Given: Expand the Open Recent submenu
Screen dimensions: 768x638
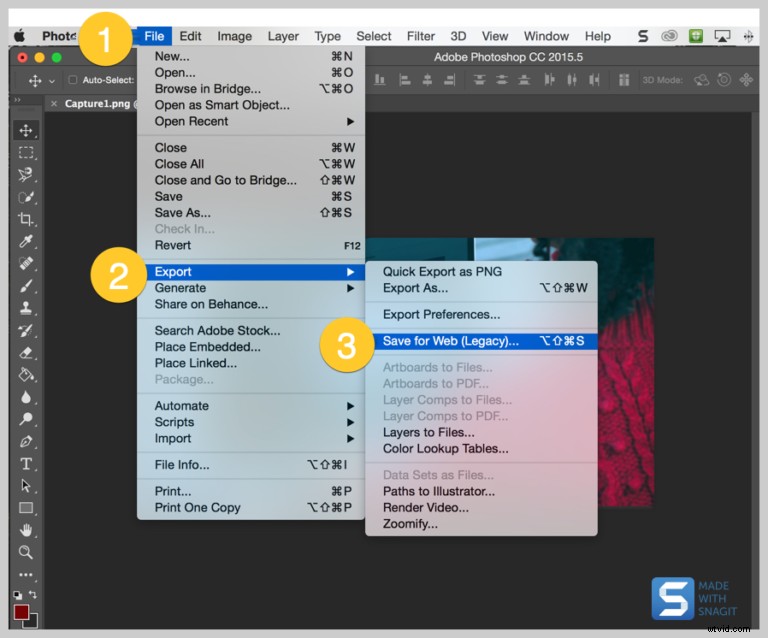Looking at the screenshot, I should pyautogui.click(x=251, y=121).
